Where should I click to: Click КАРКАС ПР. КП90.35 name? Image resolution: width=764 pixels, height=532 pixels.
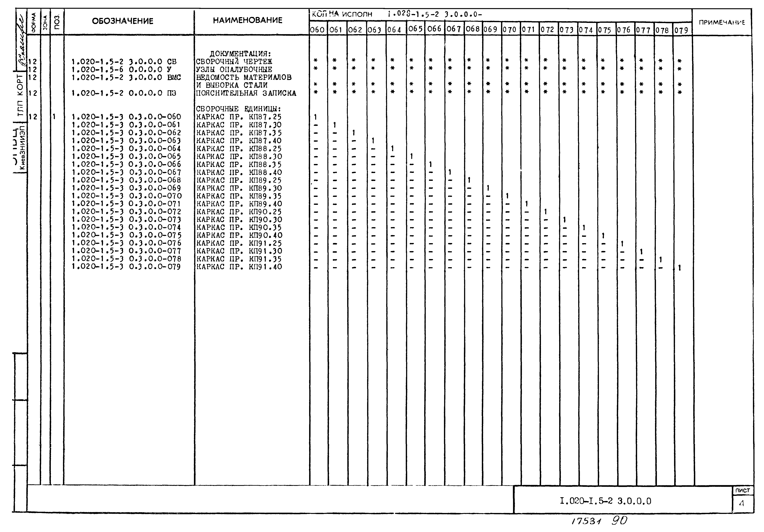[239, 227]
